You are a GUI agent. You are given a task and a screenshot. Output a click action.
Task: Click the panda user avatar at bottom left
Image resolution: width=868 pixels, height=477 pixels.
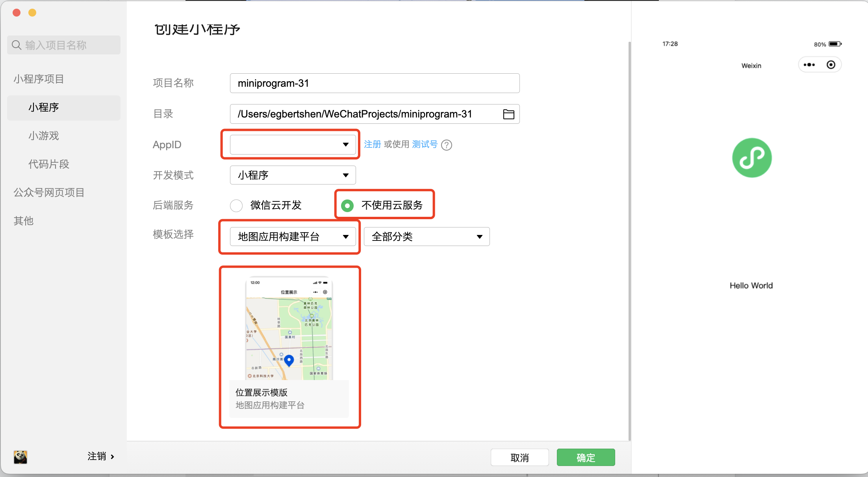pyautogui.click(x=20, y=457)
